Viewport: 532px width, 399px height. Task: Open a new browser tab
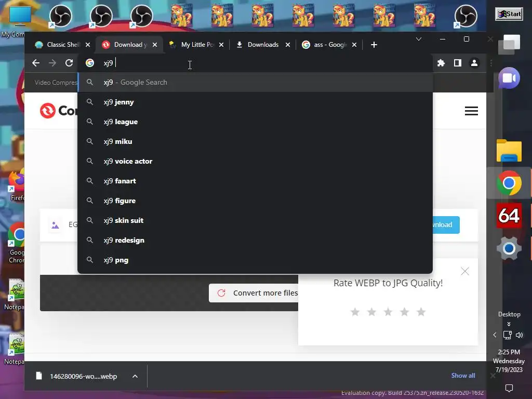(374, 45)
